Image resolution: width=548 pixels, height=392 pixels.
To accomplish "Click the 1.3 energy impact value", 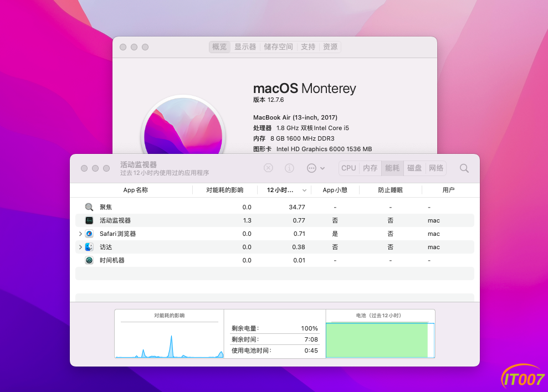I will click(x=247, y=220).
